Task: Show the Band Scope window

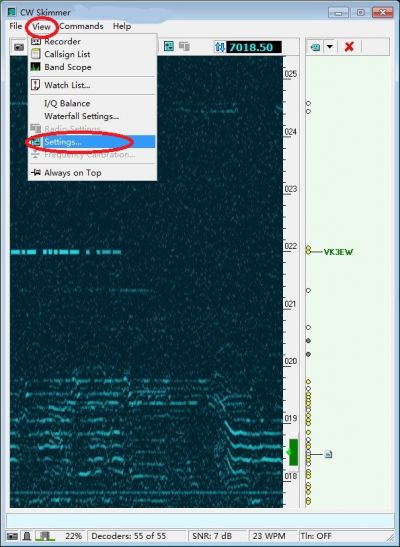Action: click(x=68, y=67)
